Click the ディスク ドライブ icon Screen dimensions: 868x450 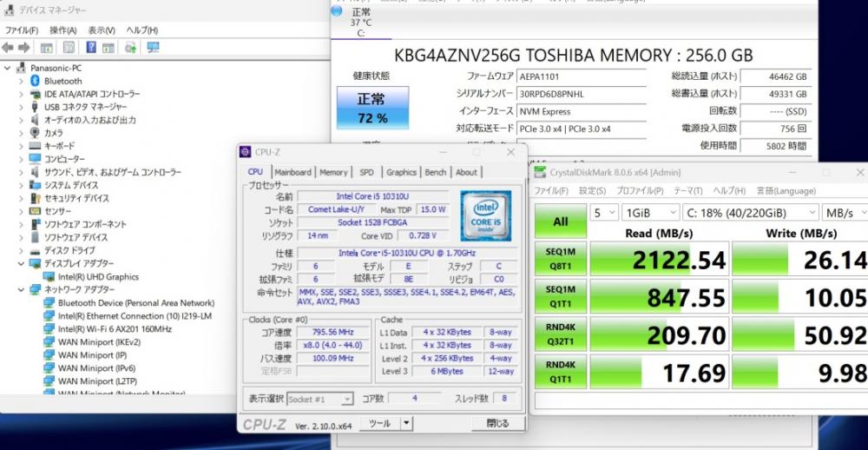pos(35,250)
